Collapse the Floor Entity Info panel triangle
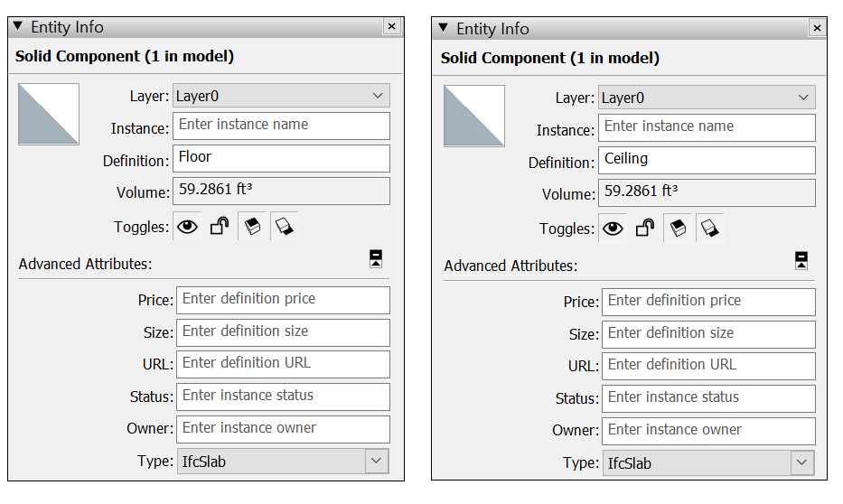843x504 pixels. 18,26
